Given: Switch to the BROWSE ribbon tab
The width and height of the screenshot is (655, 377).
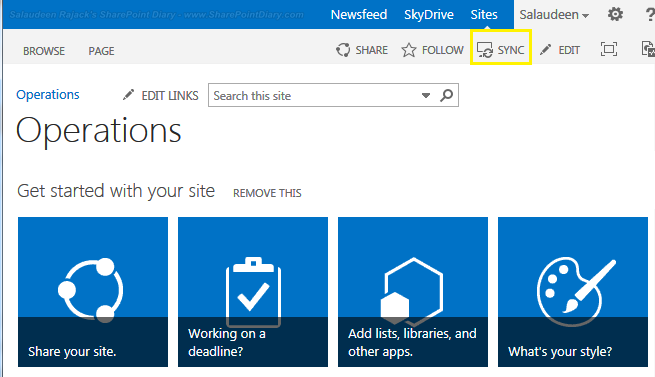Looking at the screenshot, I should pyautogui.click(x=44, y=51).
